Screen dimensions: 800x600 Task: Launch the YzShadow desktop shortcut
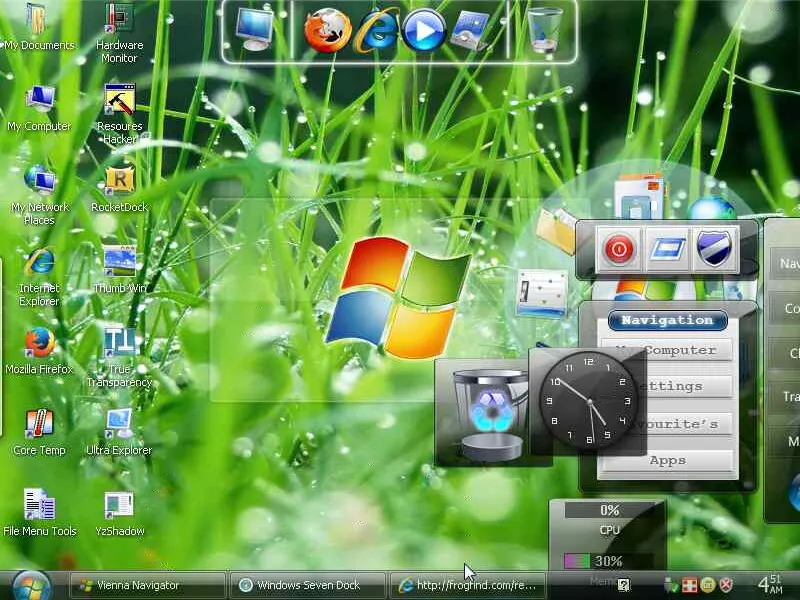point(119,513)
